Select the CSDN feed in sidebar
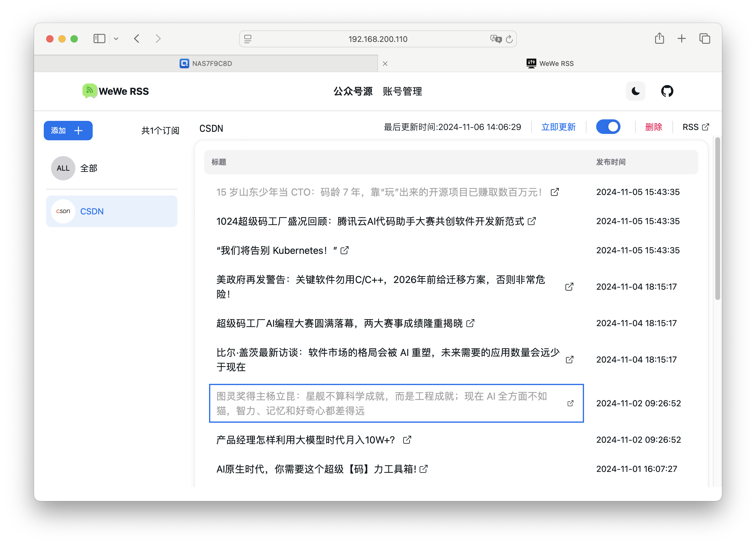Viewport: 756px width, 546px height. [112, 212]
